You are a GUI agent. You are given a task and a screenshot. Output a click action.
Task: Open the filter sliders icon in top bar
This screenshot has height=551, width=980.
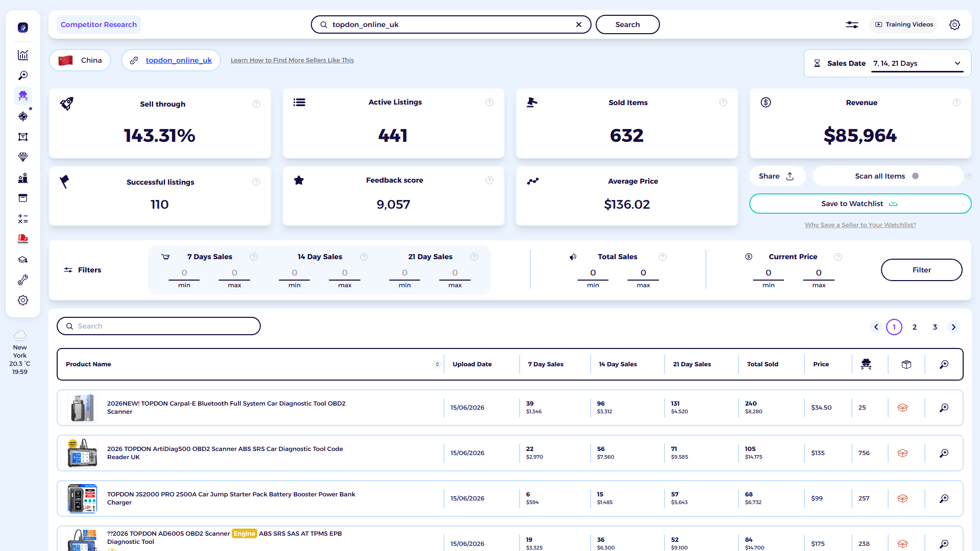click(x=852, y=24)
